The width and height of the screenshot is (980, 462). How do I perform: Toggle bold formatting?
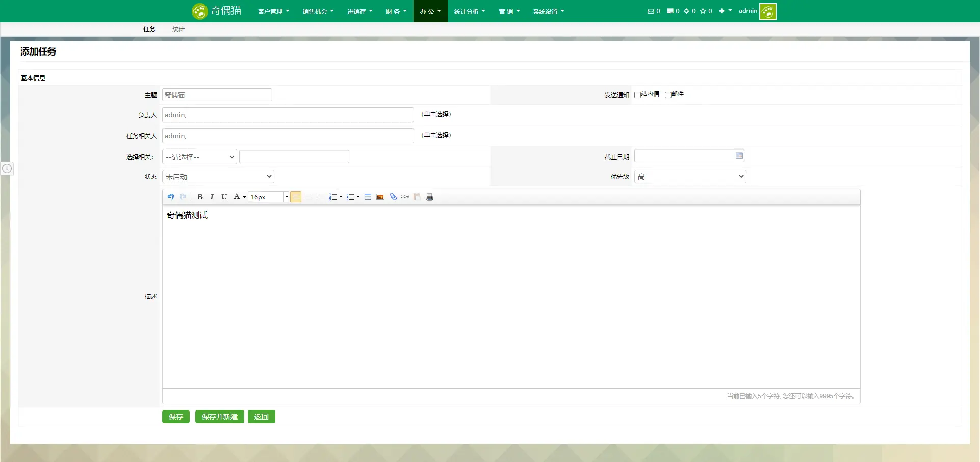tap(200, 197)
